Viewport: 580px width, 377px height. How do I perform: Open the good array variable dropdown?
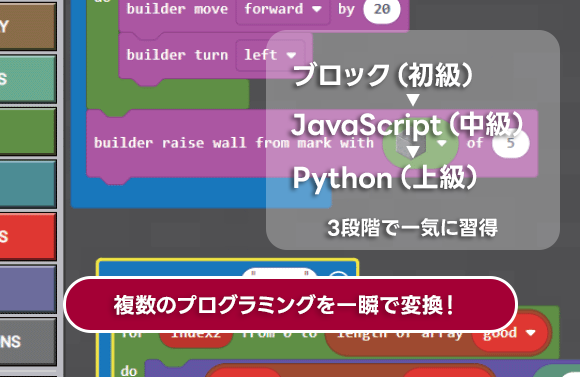(x=509, y=333)
